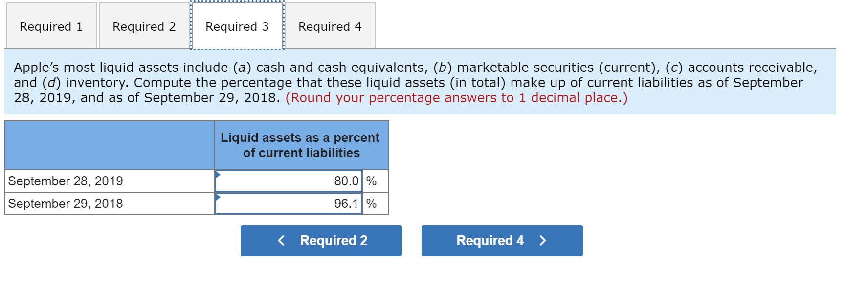
Task: Click the left chevron on the Required 2 button
Action: [x=281, y=240]
